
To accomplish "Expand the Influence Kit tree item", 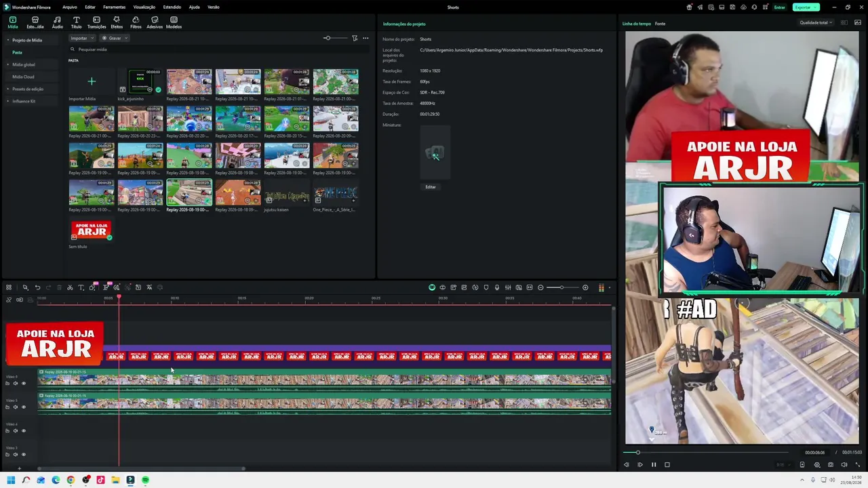I will (x=8, y=101).
